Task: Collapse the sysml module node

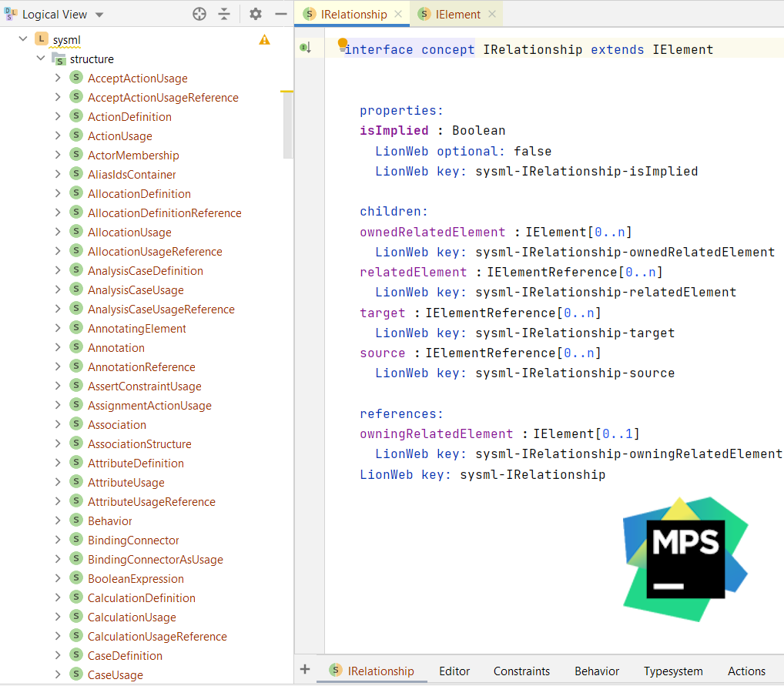Action: tap(22, 39)
